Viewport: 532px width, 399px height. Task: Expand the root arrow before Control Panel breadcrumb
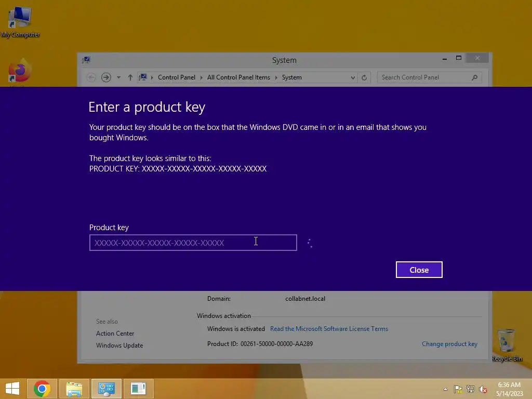pos(152,78)
